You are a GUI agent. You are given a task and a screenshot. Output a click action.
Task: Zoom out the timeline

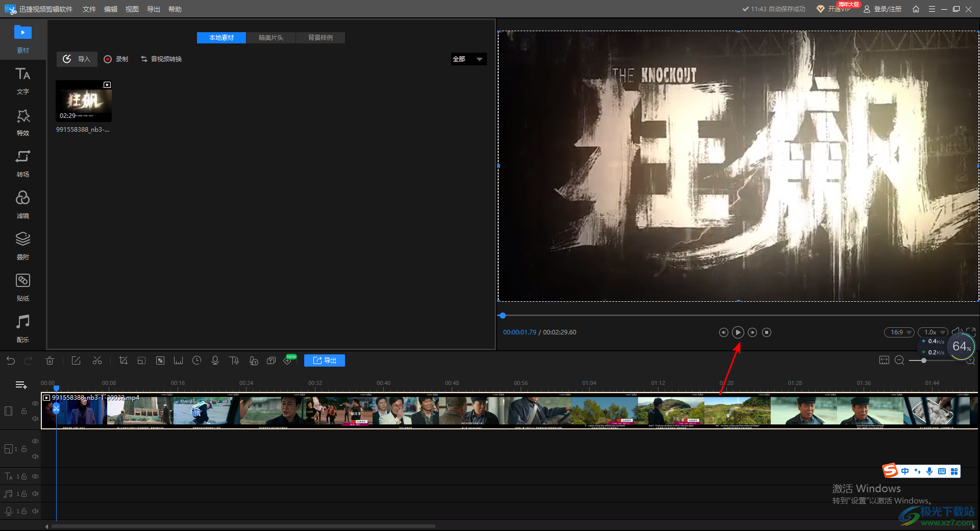point(899,360)
